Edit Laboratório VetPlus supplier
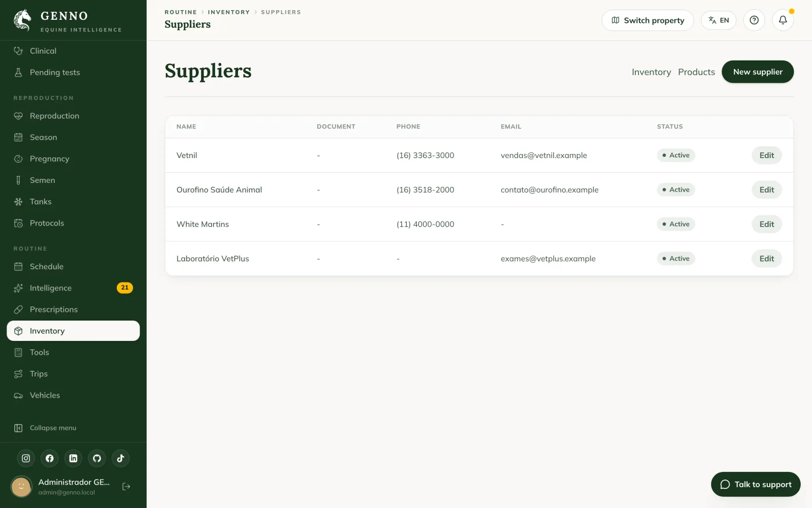 (766, 259)
